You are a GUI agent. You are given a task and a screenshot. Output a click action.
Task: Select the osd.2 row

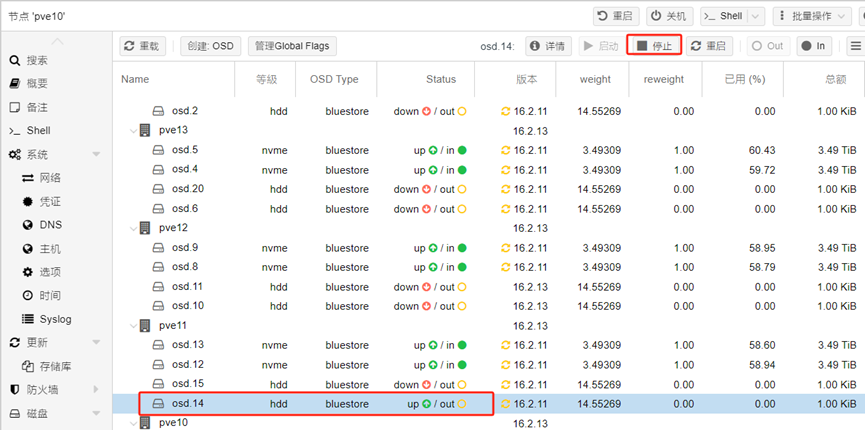click(x=489, y=111)
